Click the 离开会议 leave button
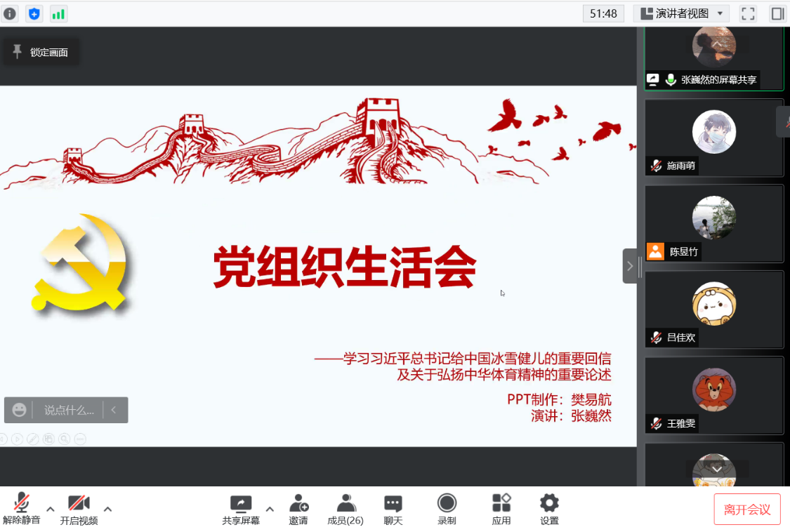Screen dimensions: 790x532 click(x=747, y=510)
